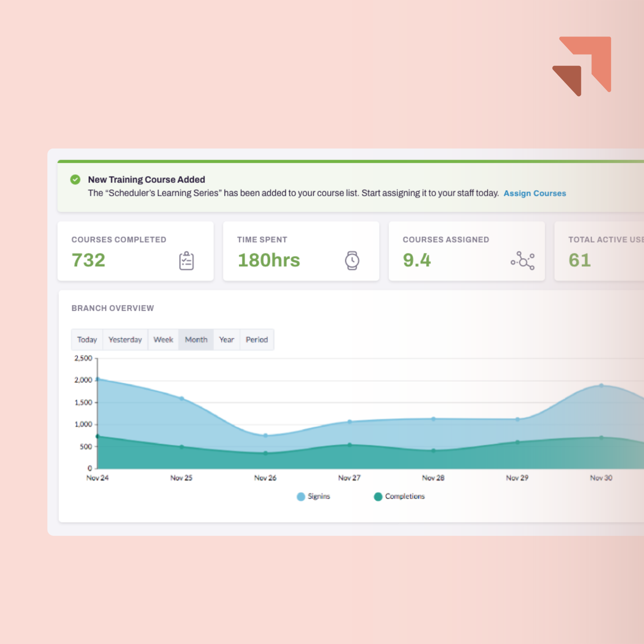Open the Courses Completed 732 card
The width and height of the screenshot is (644, 644).
pos(136,251)
